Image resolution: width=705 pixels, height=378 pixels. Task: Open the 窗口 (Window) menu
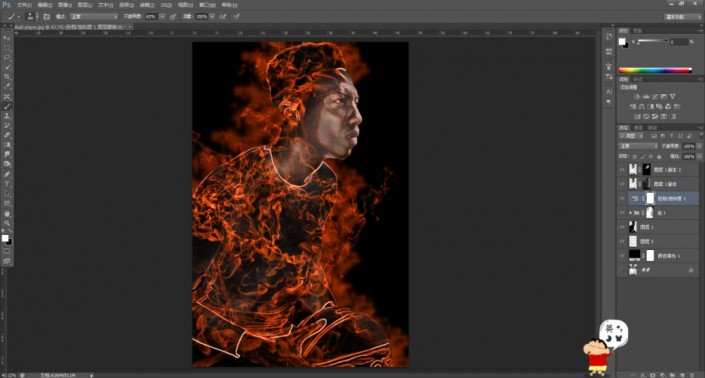point(207,5)
